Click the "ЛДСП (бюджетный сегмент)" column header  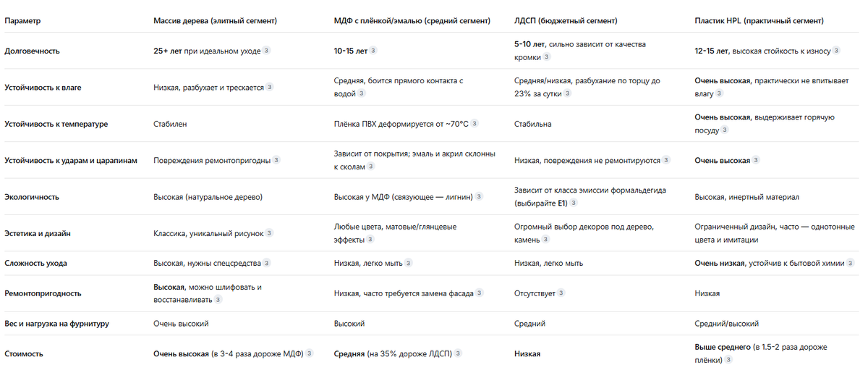coord(566,21)
